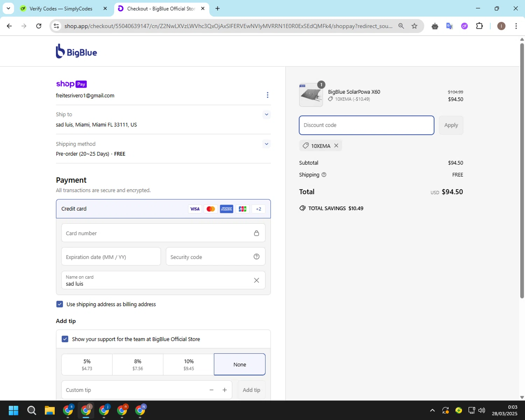Toggle show your support tip checkbox
Image resolution: width=525 pixels, height=420 pixels.
[x=65, y=339]
